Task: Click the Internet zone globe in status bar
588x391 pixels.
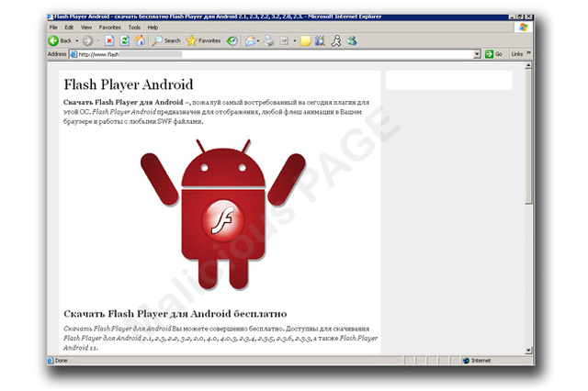Action: point(466,361)
